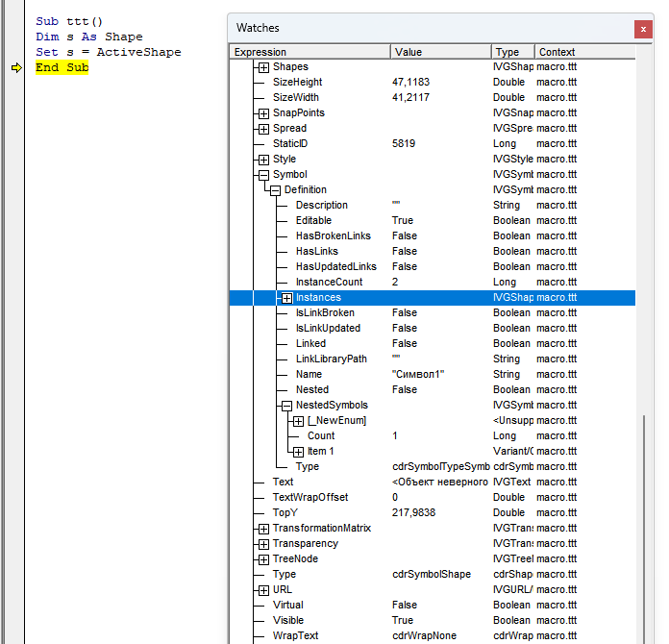Screen dimensions: 669x644
Task: Expand the TransformationMatrix node
Action: click(x=263, y=529)
